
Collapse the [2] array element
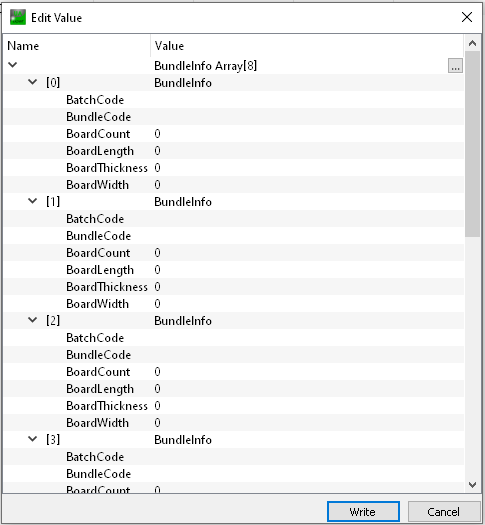(32, 320)
